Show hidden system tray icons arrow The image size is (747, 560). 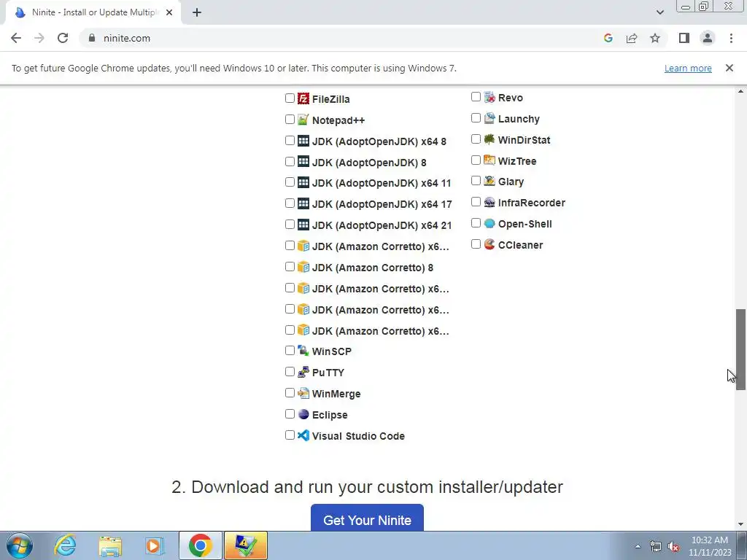[638, 545]
